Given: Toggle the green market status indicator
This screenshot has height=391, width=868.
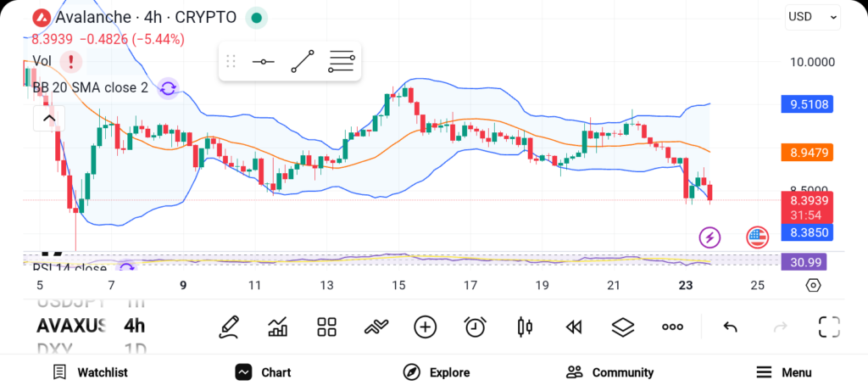Looking at the screenshot, I should point(256,18).
